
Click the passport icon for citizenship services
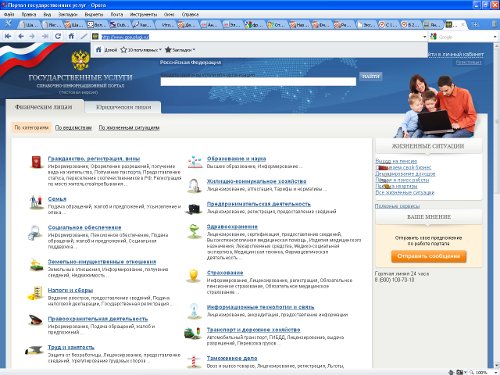coord(36,162)
